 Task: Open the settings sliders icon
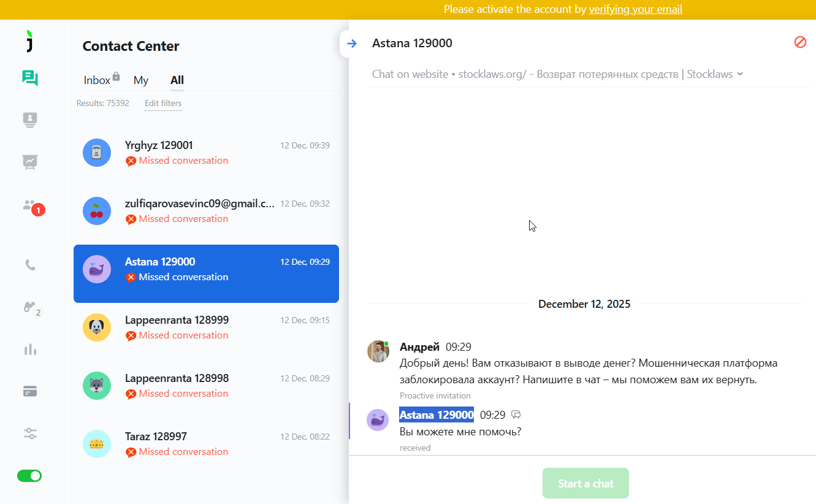point(30,433)
